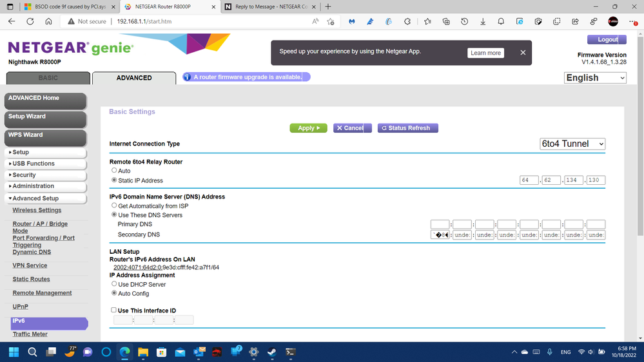Viewport: 644px width, 362px height.
Task: Select Get Automatically from ISP
Action: coord(114,205)
